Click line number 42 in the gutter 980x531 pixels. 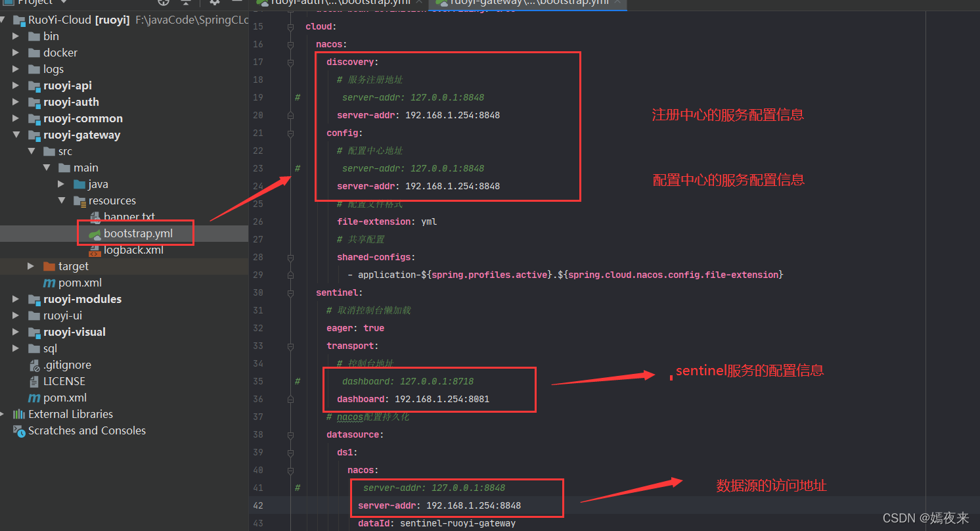coord(257,506)
